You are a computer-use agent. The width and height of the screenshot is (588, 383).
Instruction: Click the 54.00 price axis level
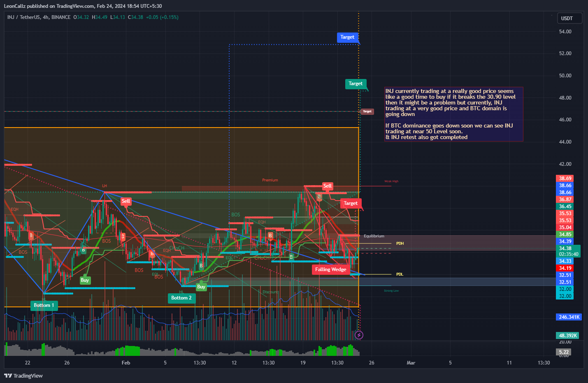[x=565, y=32]
